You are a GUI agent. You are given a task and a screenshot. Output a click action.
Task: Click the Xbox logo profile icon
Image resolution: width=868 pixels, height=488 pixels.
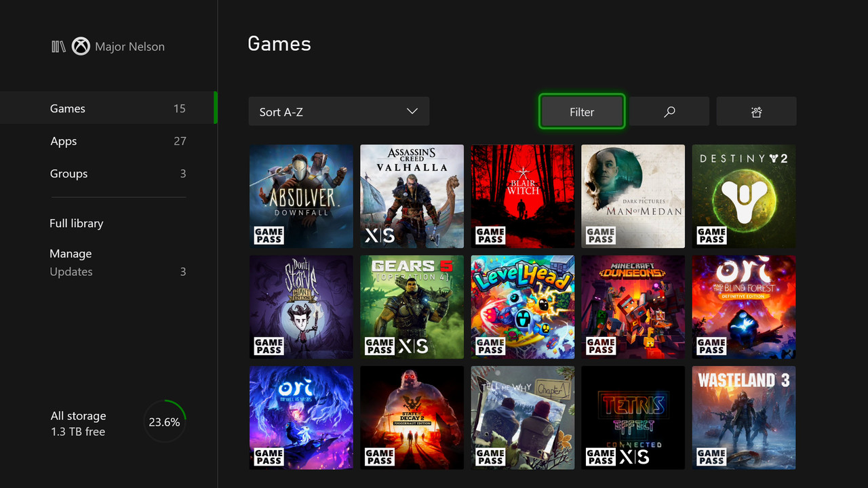81,47
